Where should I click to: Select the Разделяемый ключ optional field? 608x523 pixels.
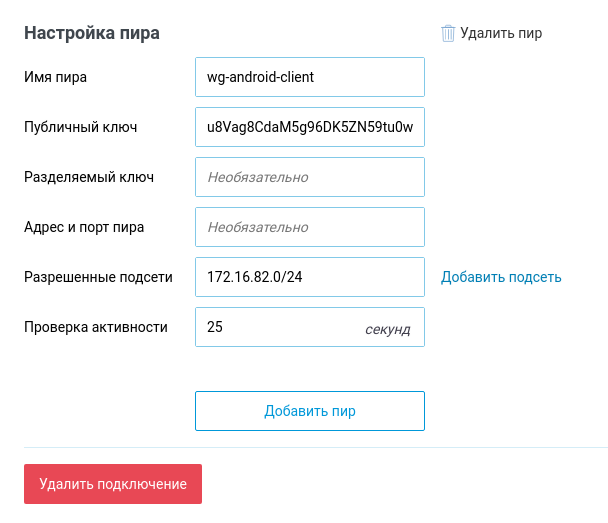310,177
